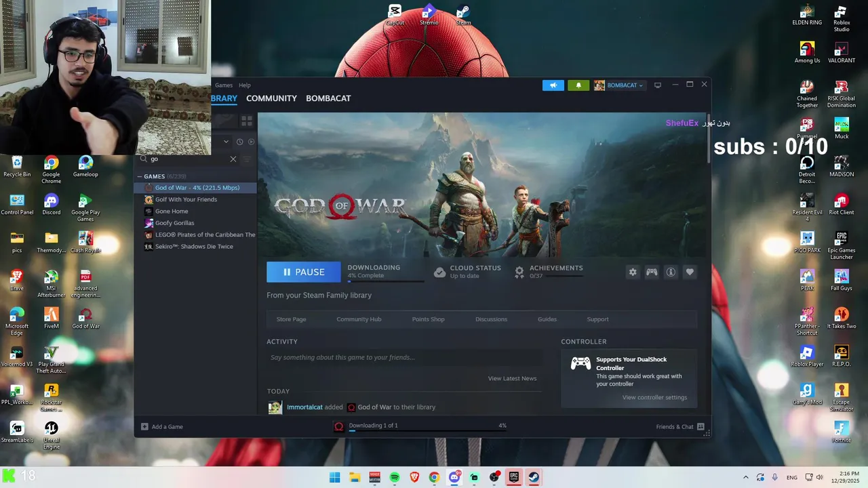This screenshot has height=488, width=868.
Task: Select God of War in game list
Action: click(x=196, y=188)
